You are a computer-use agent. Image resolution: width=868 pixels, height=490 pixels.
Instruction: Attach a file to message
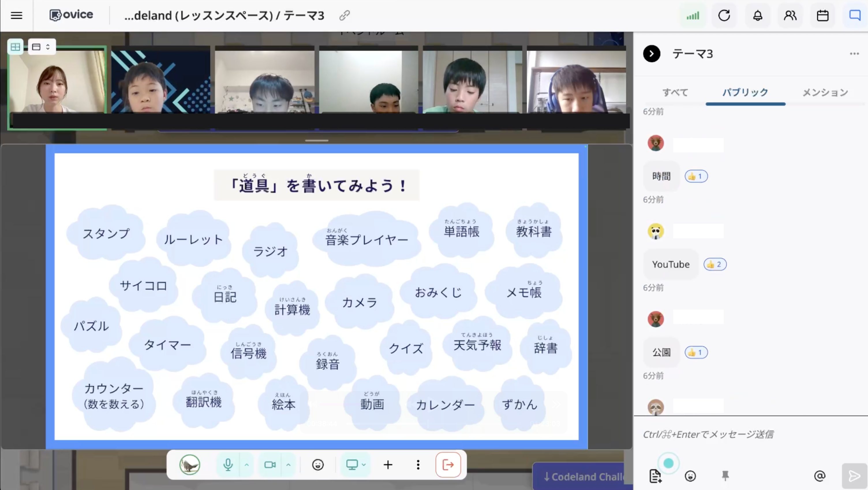[x=655, y=476]
